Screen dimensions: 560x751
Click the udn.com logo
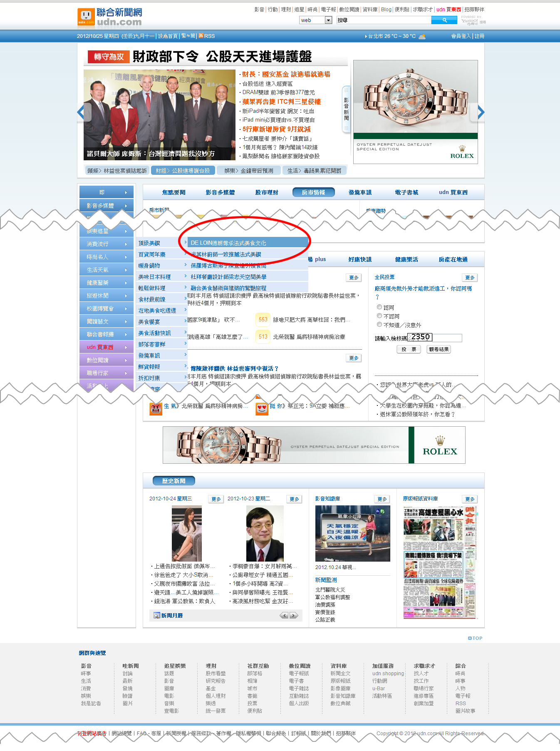tap(109, 17)
